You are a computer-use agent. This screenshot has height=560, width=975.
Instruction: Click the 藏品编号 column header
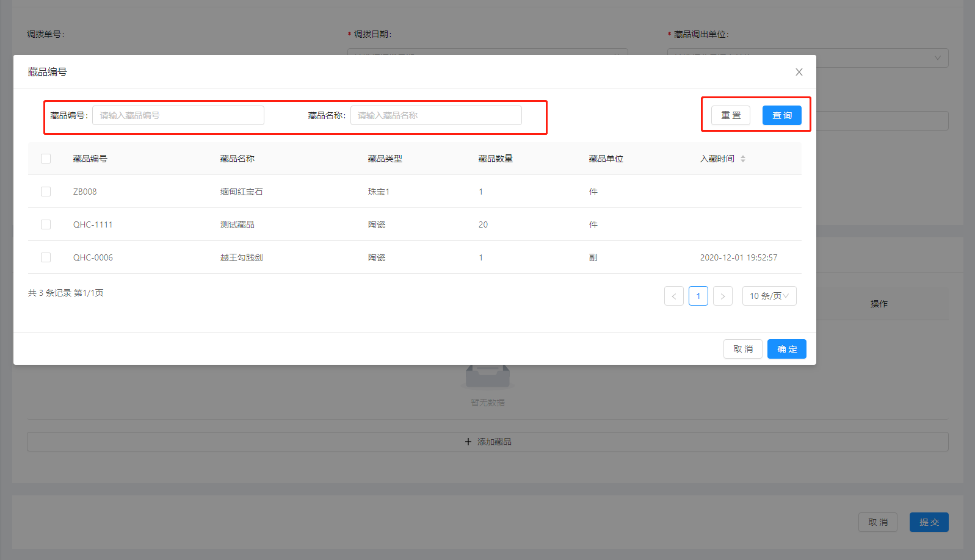(x=90, y=159)
